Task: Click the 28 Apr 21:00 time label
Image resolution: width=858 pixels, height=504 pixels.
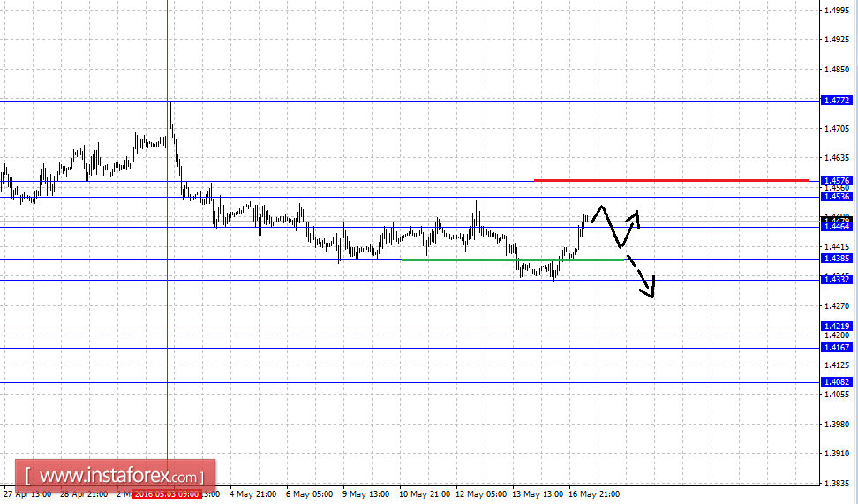Action: pyautogui.click(x=84, y=494)
